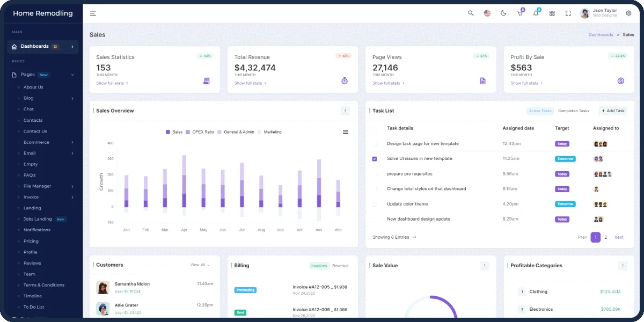The height and width of the screenshot is (322, 644).
Task: Collapse the Pages sidebar section
Action: click(x=72, y=75)
